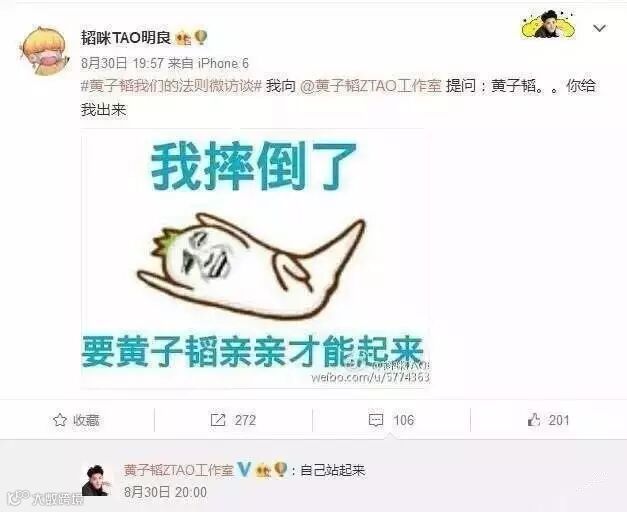
Task: Click the lightbulb badge beside username
Action: coord(201,38)
